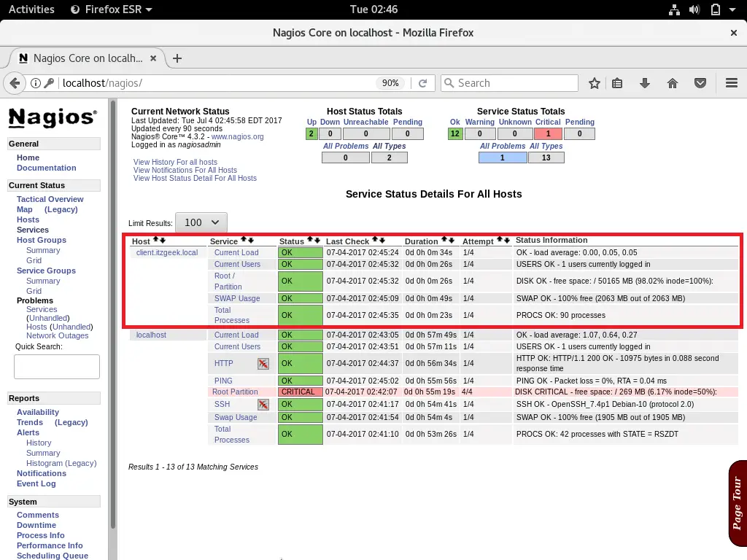The width and height of the screenshot is (747, 560).
Task: Sort ascending with Status column up arrow
Action: tap(310, 240)
